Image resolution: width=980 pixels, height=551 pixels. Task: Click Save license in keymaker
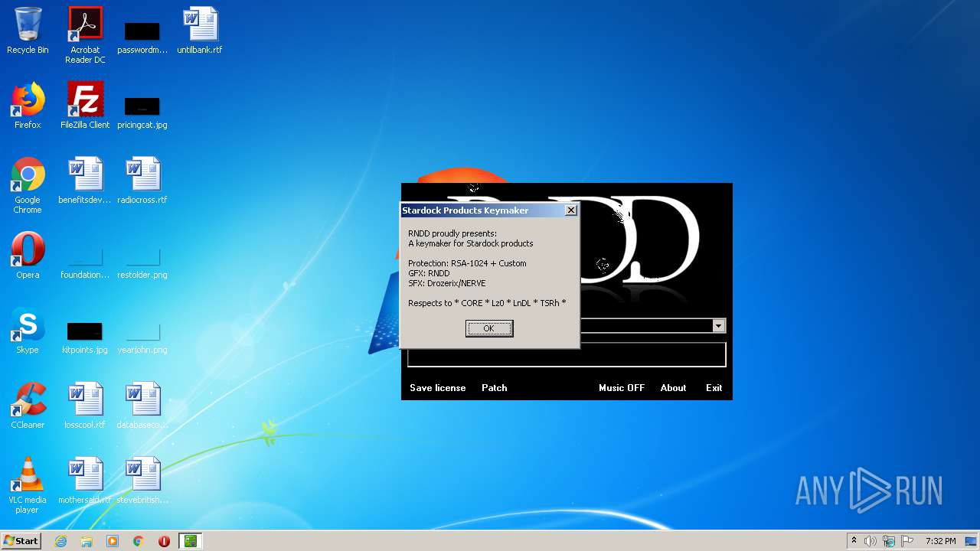click(437, 388)
